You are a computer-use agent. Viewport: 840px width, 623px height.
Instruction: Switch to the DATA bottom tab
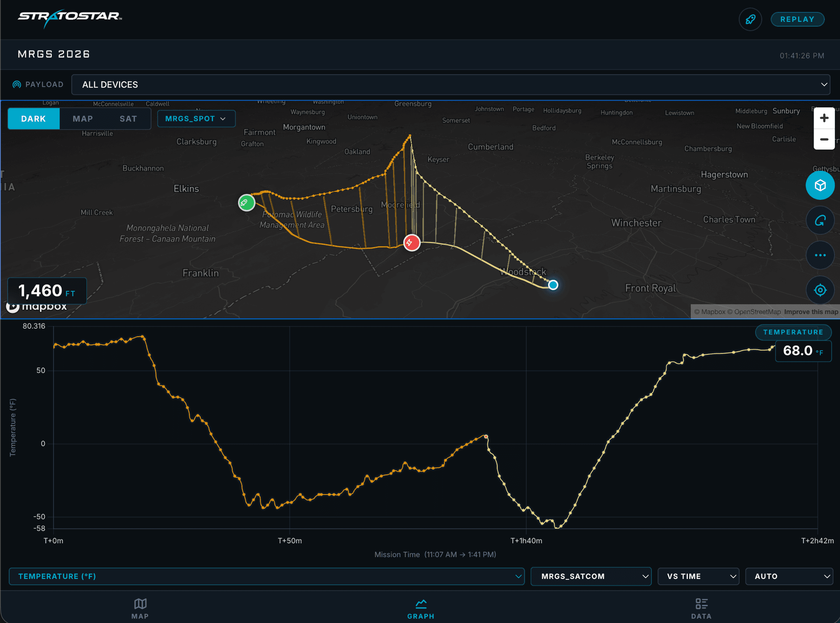701,609
